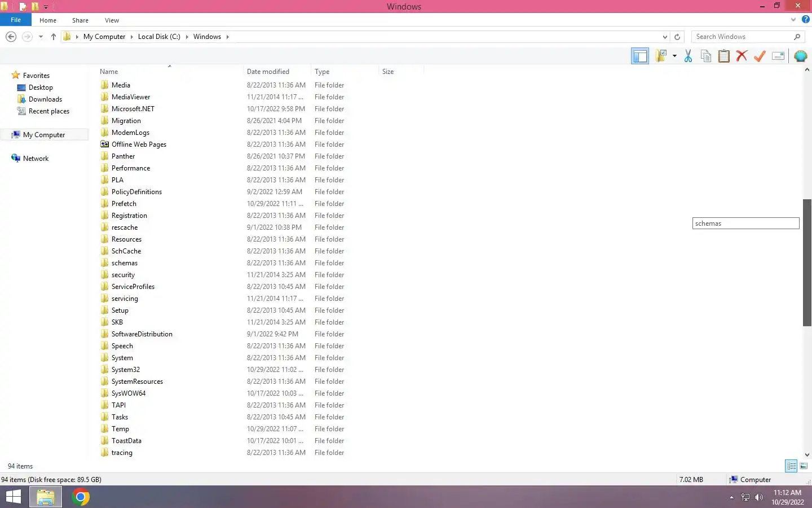Select the SysWOW64 folder
812x508 pixels.
[128, 393]
